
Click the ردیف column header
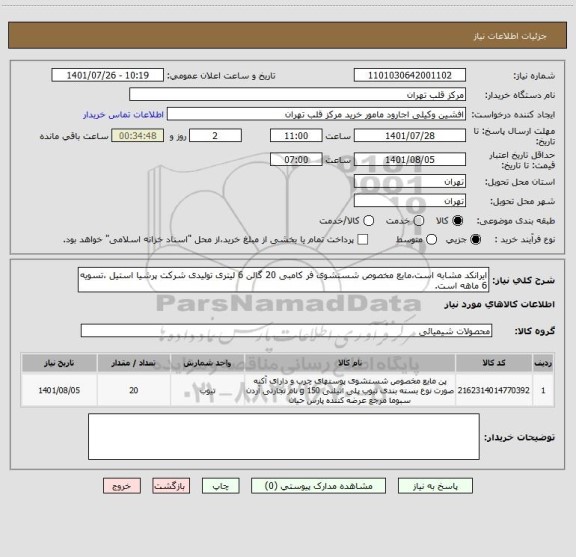543,363
